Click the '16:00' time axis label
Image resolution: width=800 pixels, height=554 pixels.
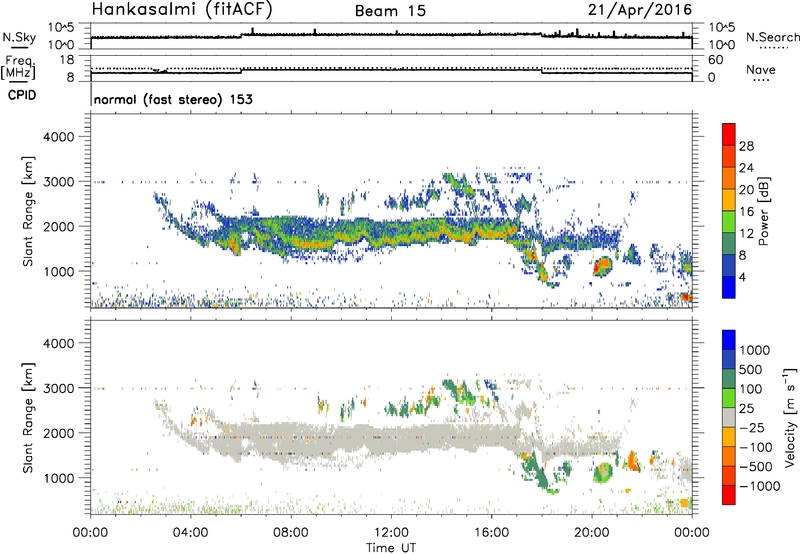click(491, 533)
